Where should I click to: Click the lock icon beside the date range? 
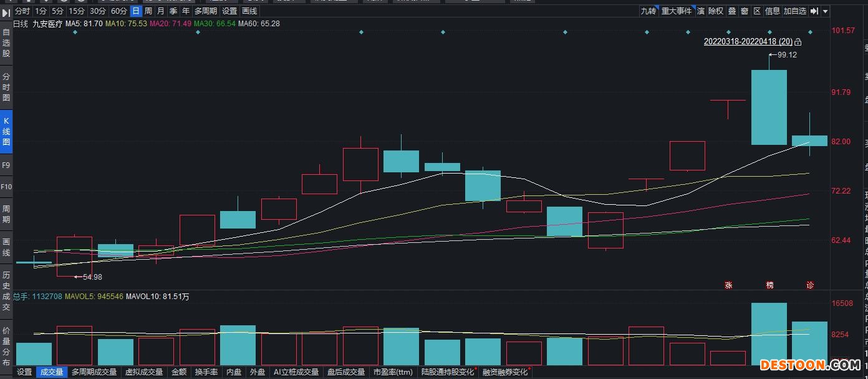tap(798, 42)
